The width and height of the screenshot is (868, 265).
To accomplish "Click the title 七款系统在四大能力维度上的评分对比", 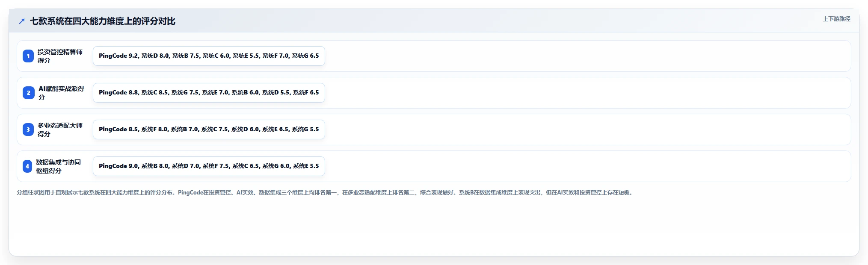I will (103, 21).
